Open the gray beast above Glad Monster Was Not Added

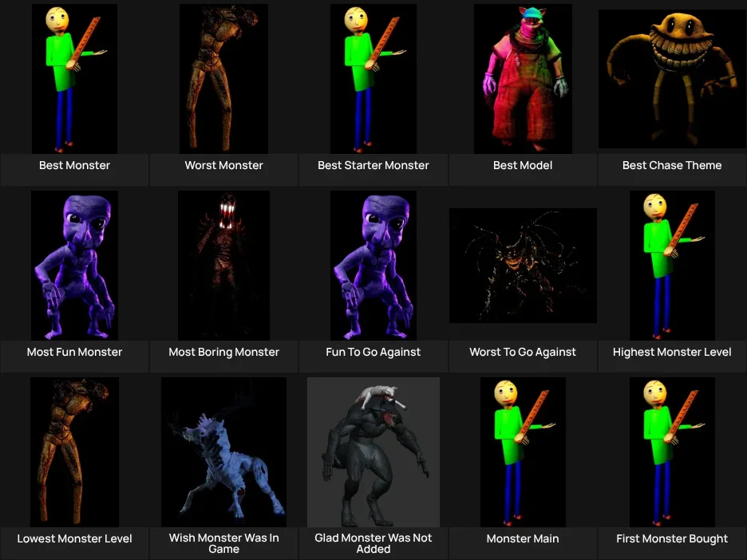[x=373, y=452]
